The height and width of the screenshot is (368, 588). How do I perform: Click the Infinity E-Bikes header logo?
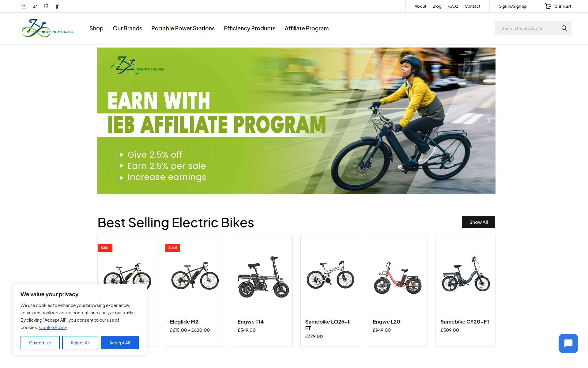(x=48, y=28)
